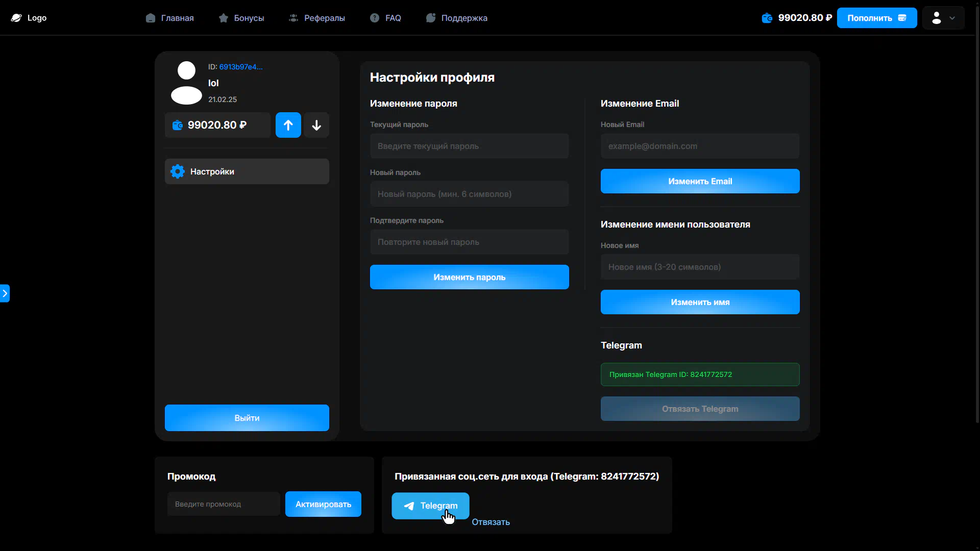Click the deposit up-arrow icon

click(288, 125)
